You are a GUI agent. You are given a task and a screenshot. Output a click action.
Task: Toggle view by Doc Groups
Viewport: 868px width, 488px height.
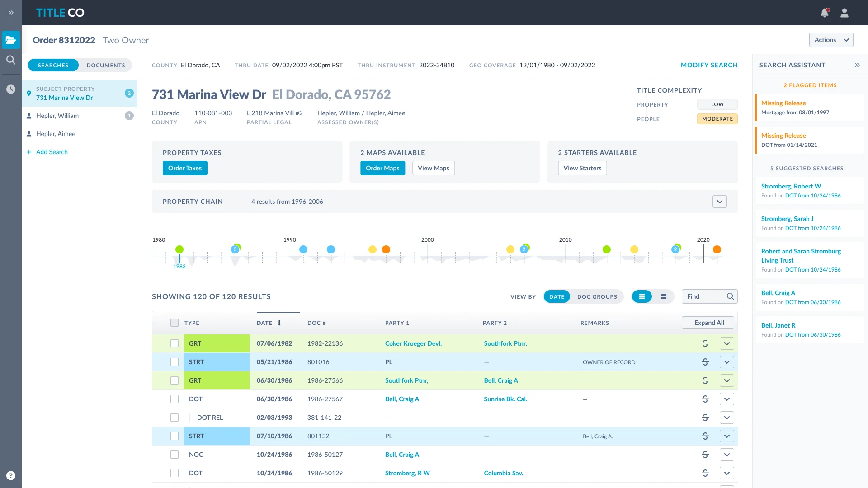pyautogui.click(x=597, y=296)
